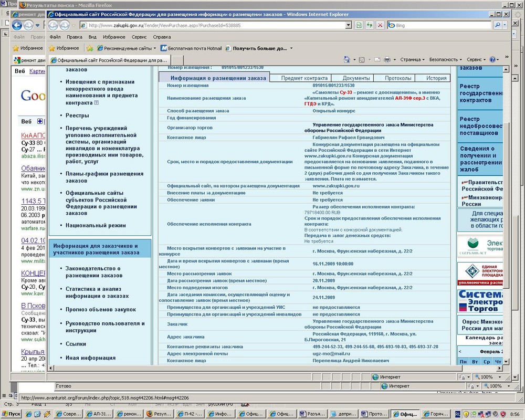Expand the command bar overflow chevron
The image size is (525, 420).
point(507,57)
